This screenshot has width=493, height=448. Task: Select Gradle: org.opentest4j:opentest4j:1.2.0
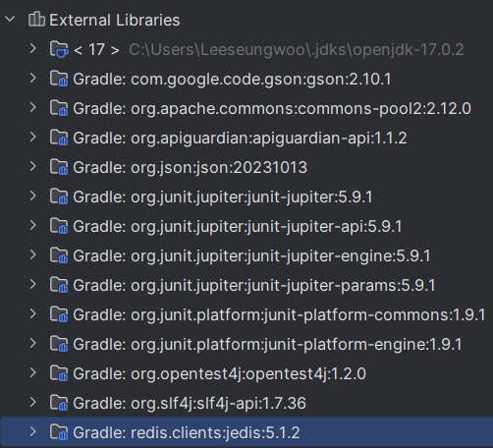220,374
